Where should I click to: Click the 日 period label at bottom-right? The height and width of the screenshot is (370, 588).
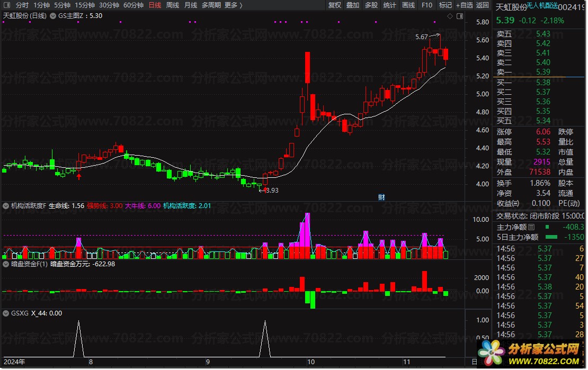pyautogui.click(x=474, y=362)
